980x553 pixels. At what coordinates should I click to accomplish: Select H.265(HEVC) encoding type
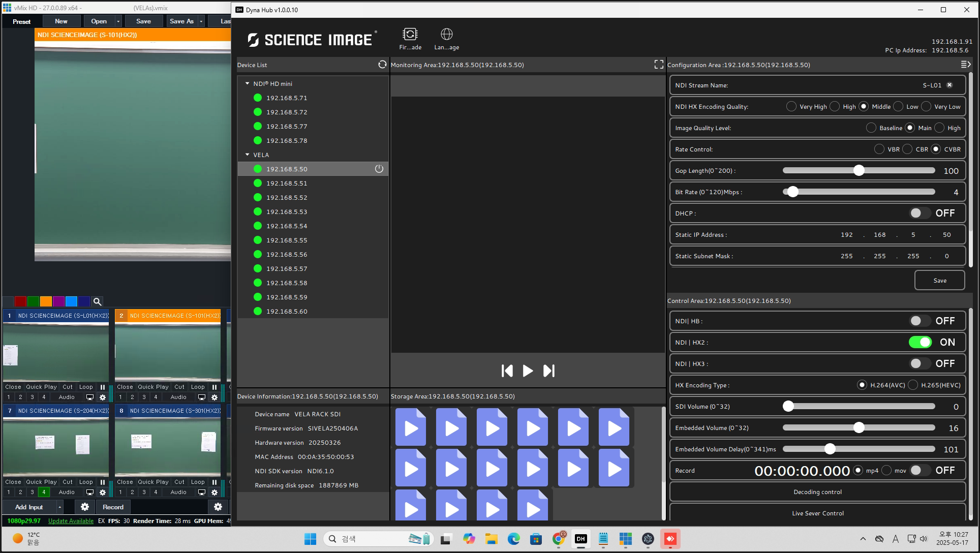point(913,385)
